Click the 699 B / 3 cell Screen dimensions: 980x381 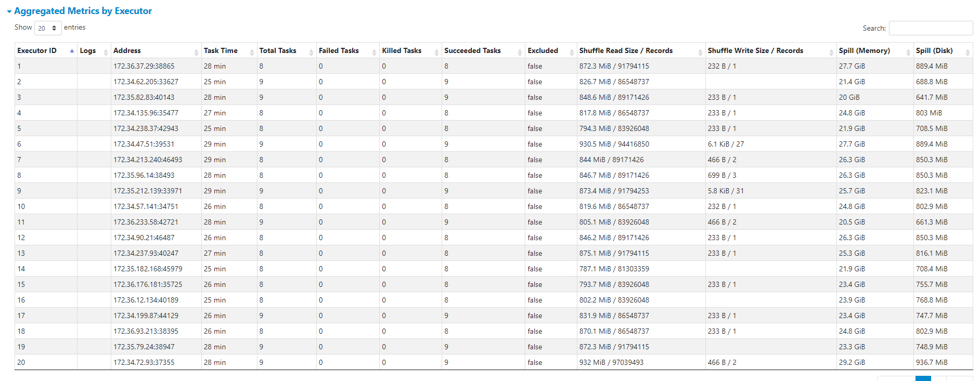click(x=722, y=175)
